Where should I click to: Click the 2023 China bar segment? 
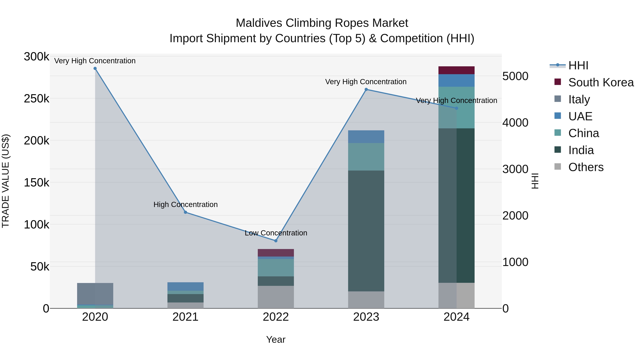coord(366,157)
